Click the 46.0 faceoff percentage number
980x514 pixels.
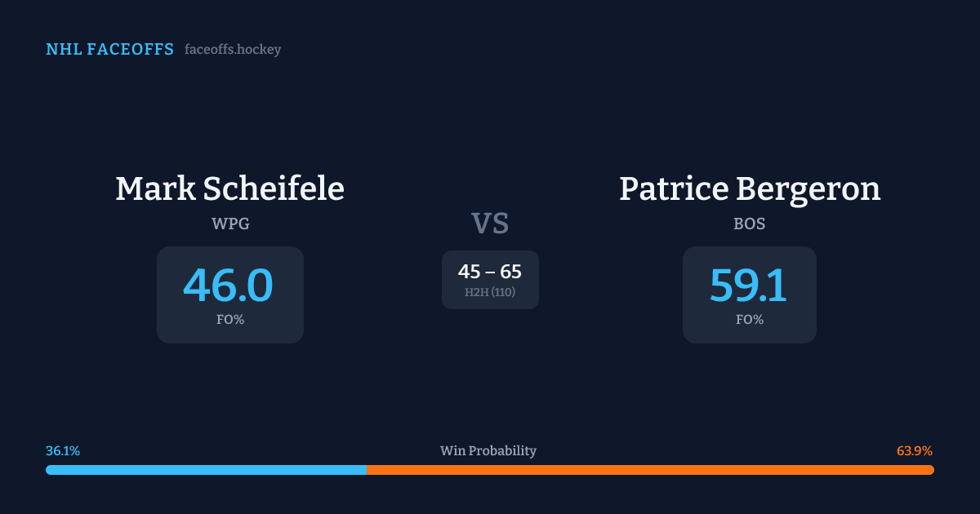[228, 286]
